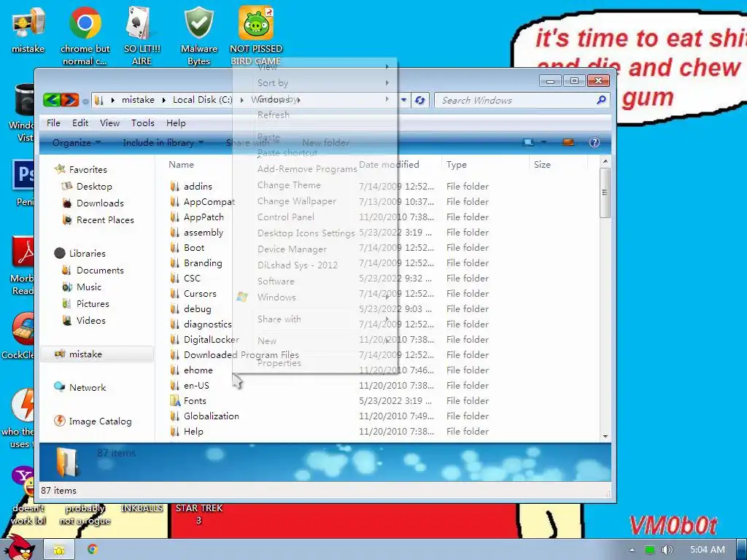747x560 pixels.
Task: Open Malware Bytes desktop icon
Action: [198, 36]
